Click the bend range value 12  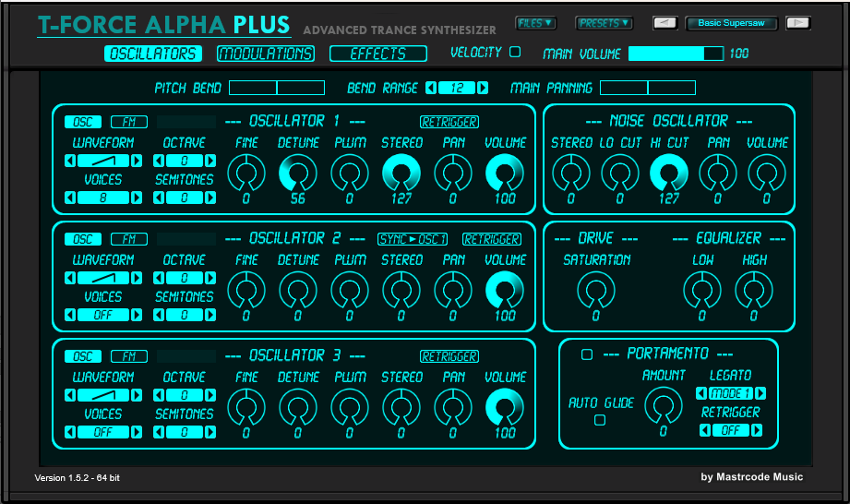tap(457, 88)
